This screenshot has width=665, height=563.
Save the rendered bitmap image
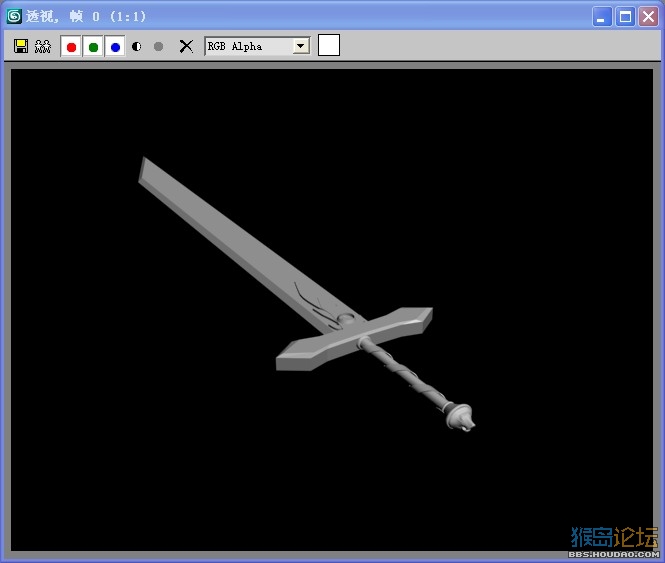pyautogui.click(x=21, y=46)
